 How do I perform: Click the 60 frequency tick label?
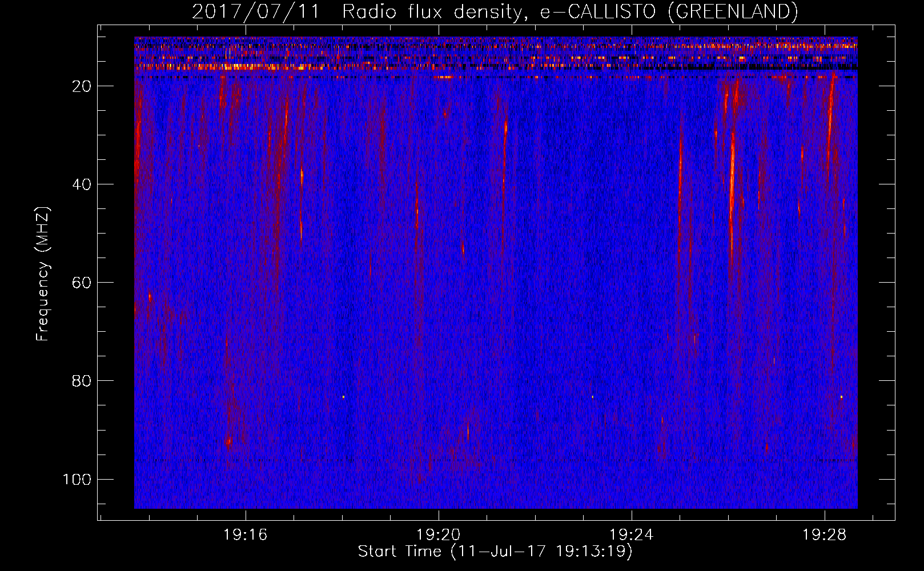pos(82,283)
